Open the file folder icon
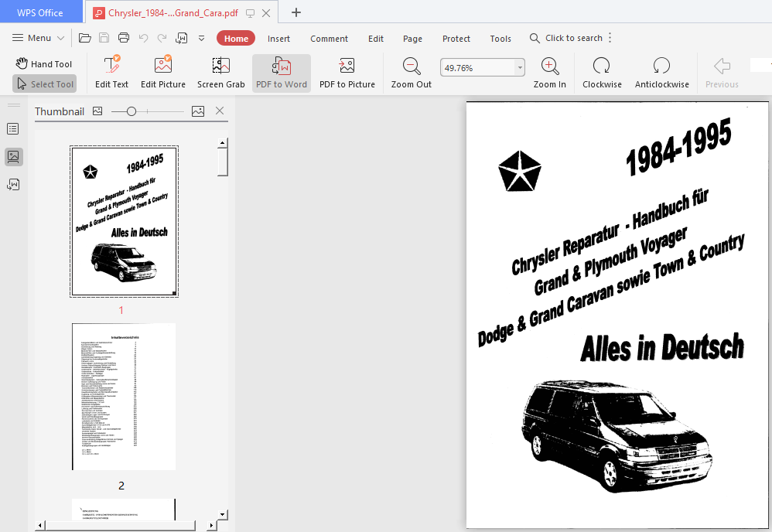The width and height of the screenshot is (772, 532). (x=84, y=38)
